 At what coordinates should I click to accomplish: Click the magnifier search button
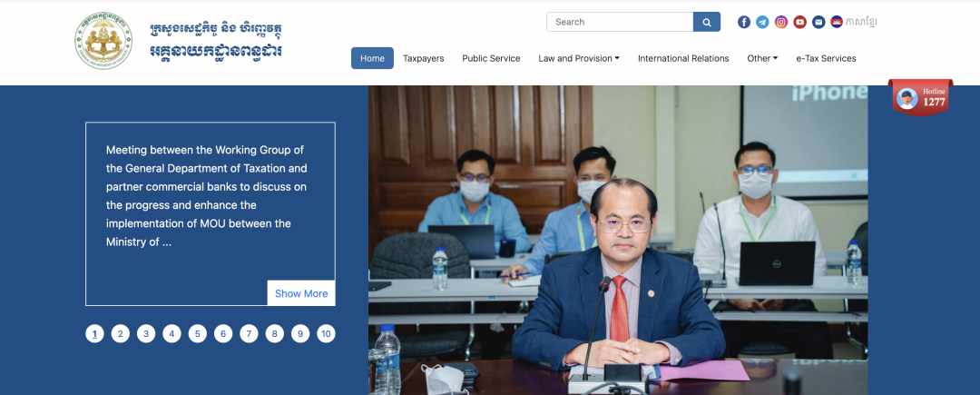[x=706, y=22]
